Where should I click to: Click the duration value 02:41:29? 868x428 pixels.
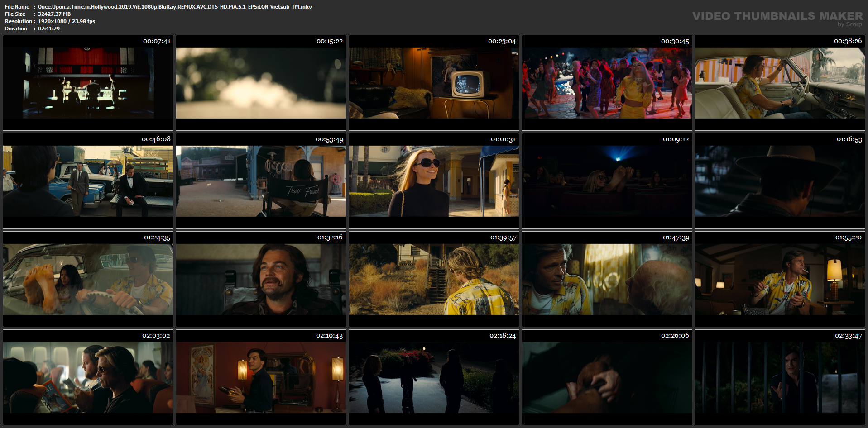(x=49, y=29)
